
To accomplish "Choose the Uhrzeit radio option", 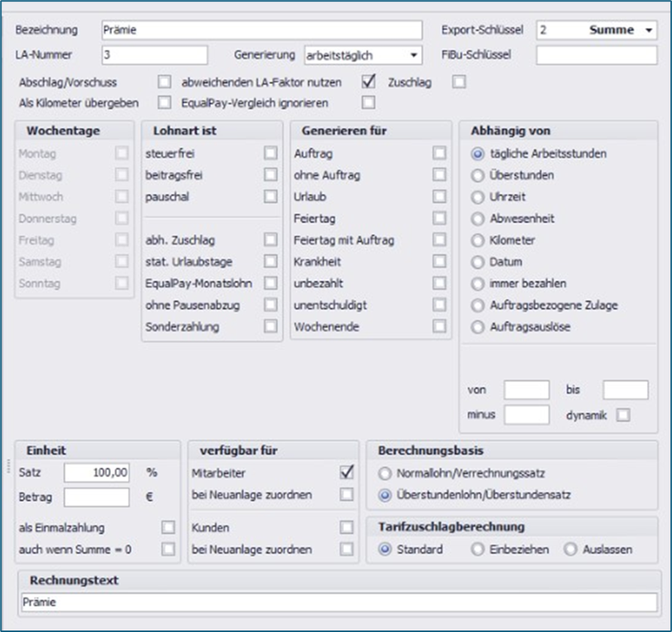I will tap(478, 197).
